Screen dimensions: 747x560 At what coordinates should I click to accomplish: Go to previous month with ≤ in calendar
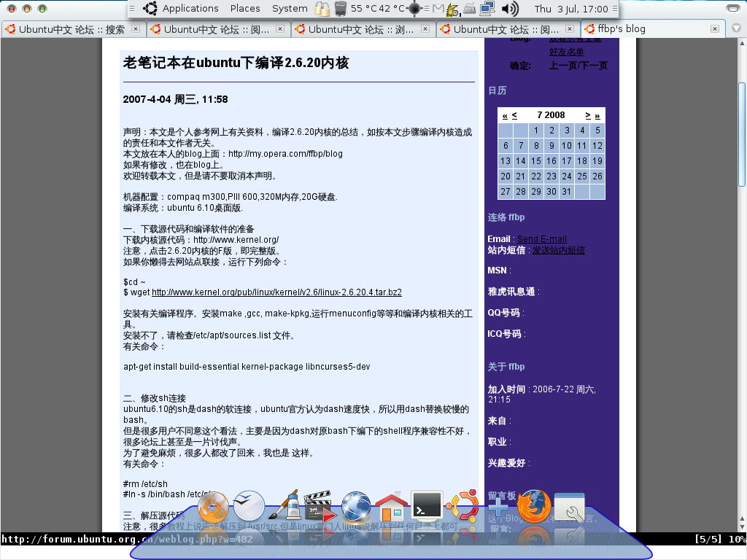click(514, 116)
